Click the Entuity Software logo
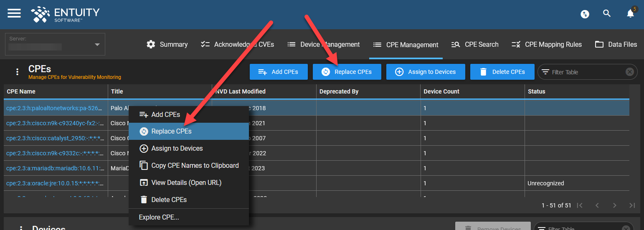 (65, 14)
